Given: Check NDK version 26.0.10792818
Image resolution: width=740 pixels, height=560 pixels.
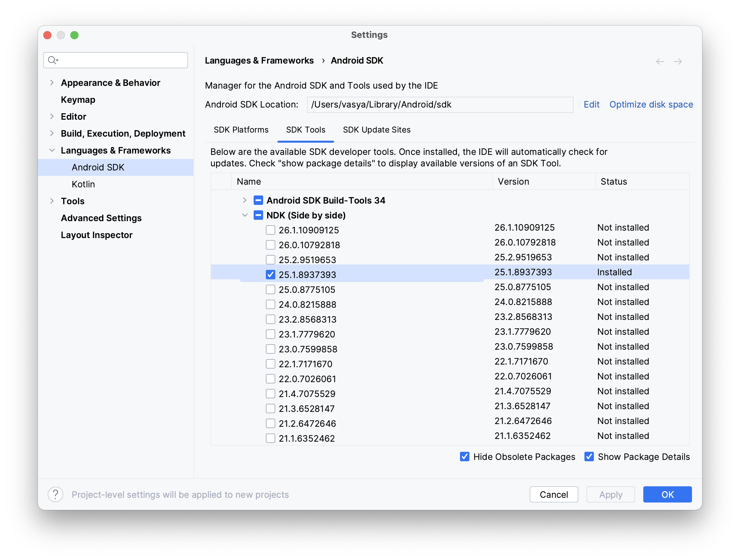Looking at the screenshot, I should pyautogui.click(x=270, y=245).
